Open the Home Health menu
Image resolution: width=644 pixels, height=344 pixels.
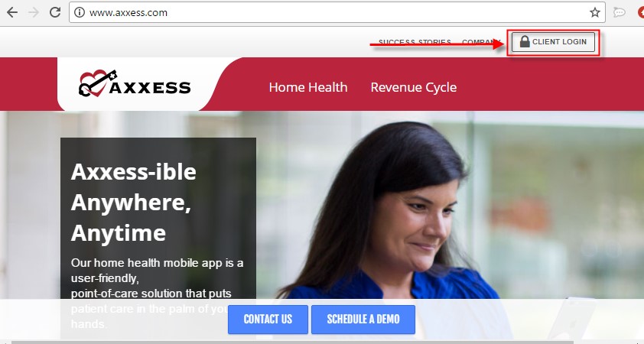pyautogui.click(x=308, y=87)
